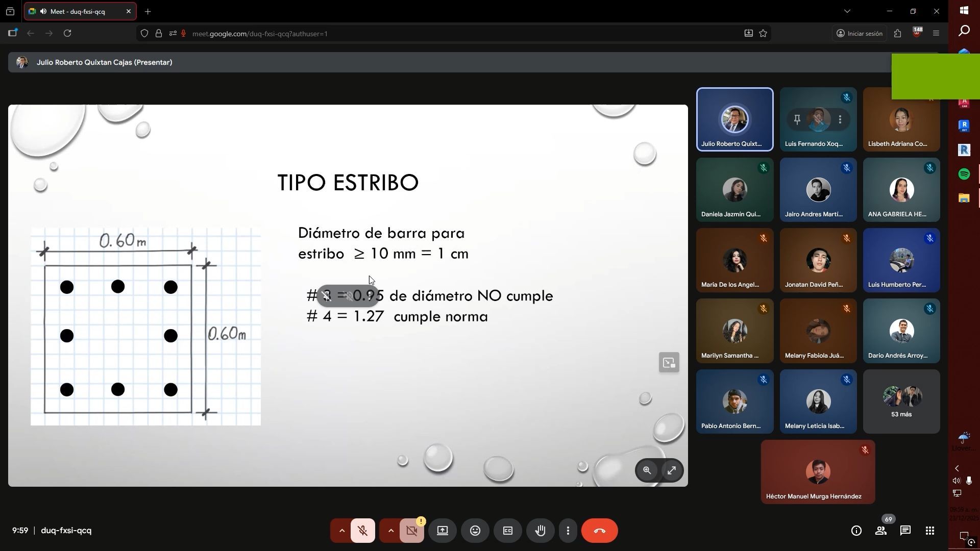
Task: Open the emoji reactions button
Action: pyautogui.click(x=475, y=531)
